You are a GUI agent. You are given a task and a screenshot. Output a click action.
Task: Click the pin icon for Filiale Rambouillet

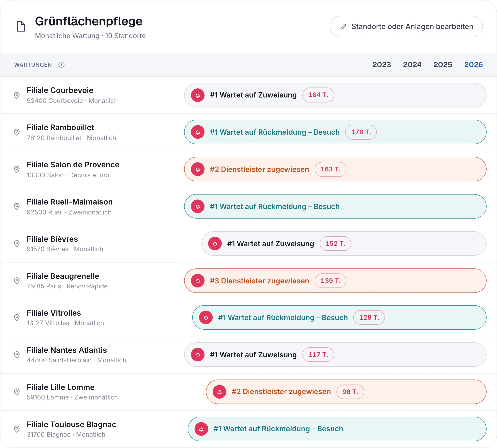click(17, 132)
